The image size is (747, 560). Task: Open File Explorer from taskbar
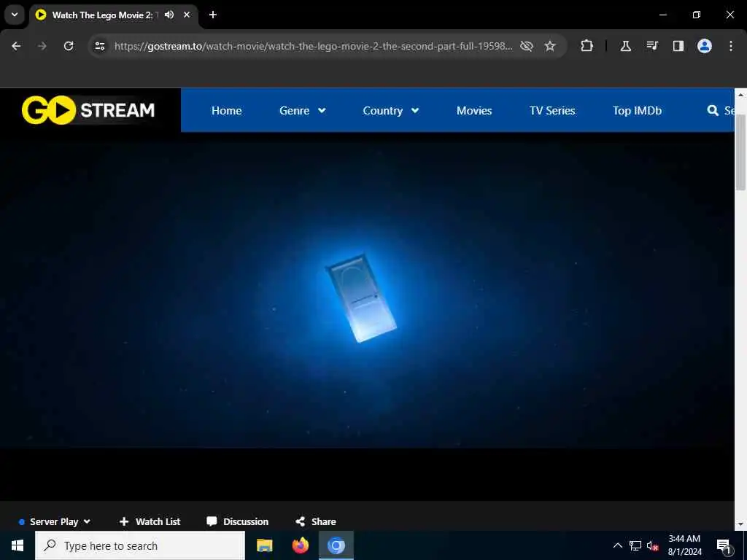264,545
